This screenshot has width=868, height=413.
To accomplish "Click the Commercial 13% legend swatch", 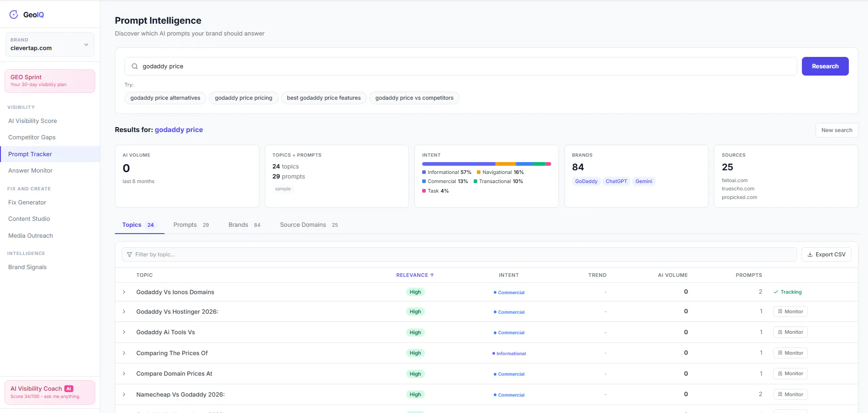I will coord(424,181).
